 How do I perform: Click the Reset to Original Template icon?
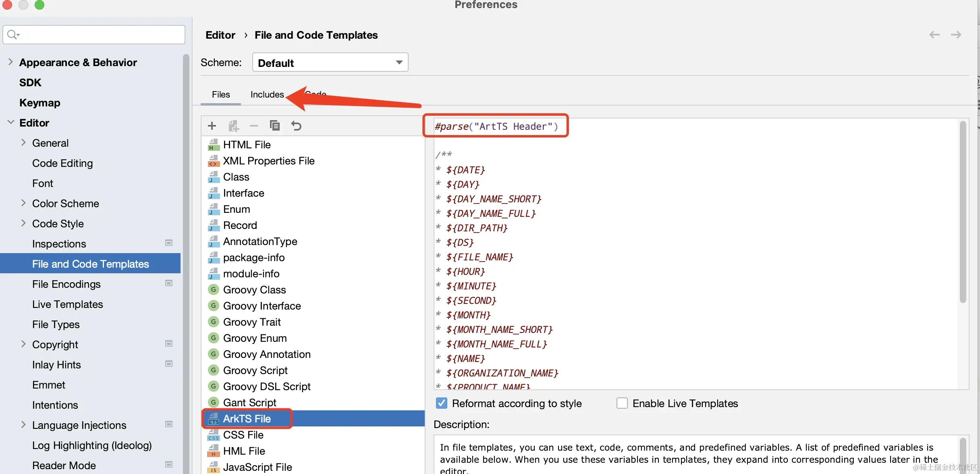click(296, 126)
